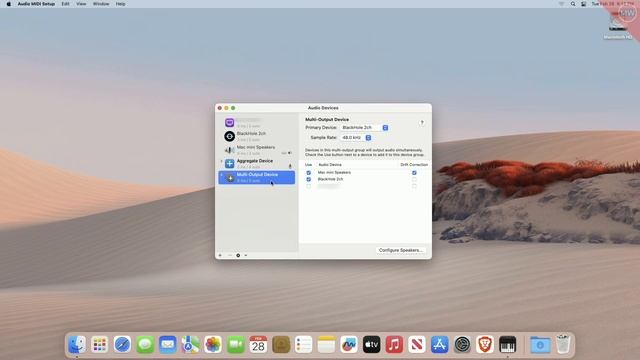Click the Use column header
The image size is (640, 360).
pyautogui.click(x=309, y=164)
